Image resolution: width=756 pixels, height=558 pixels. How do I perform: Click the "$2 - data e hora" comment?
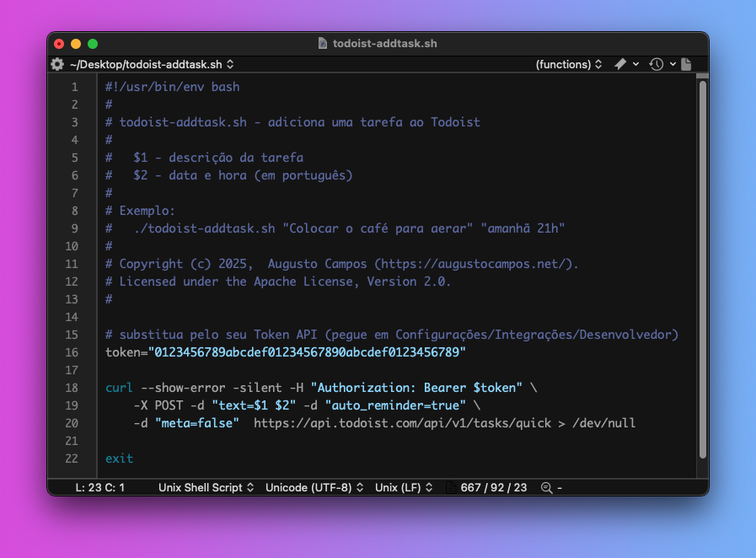pos(243,175)
